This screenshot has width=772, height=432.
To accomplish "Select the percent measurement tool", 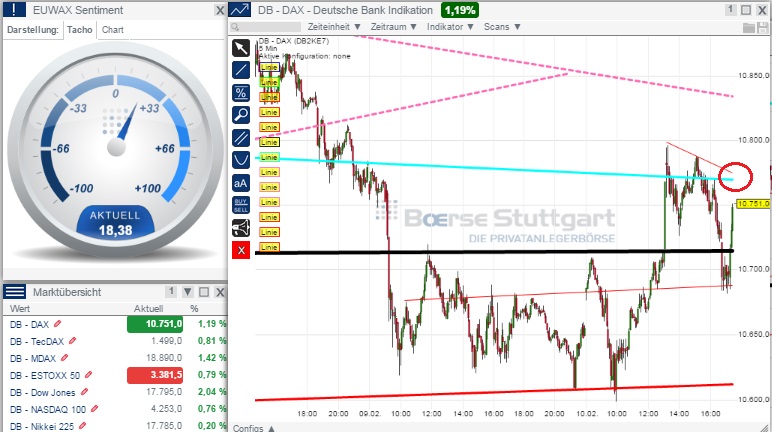I will pos(241,93).
